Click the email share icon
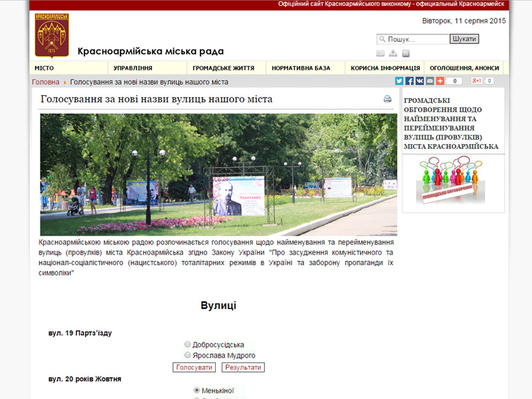This screenshot has width=532, height=399. (430, 81)
